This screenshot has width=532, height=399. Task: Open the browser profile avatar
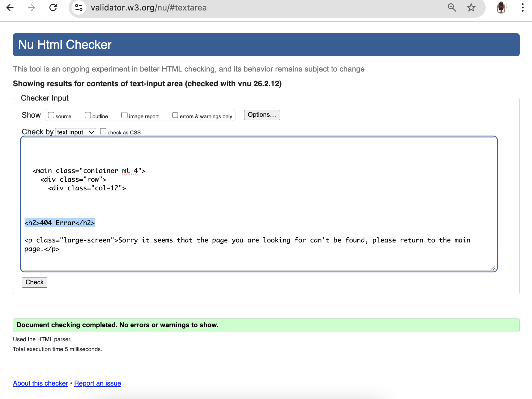click(x=501, y=8)
